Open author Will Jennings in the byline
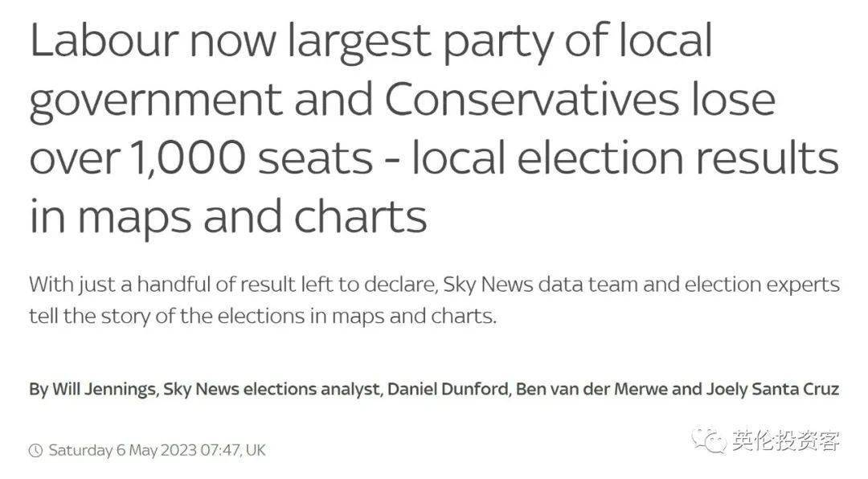Image resolution: width=868 pixels, height=479 pixels. pos(104,389)
